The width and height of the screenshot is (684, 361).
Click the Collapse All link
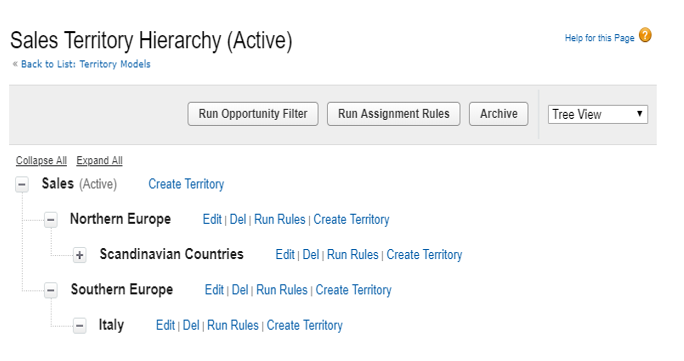point(41,160)
